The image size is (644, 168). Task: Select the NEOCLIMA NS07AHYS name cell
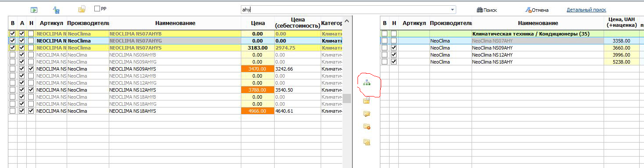[175, 47]
